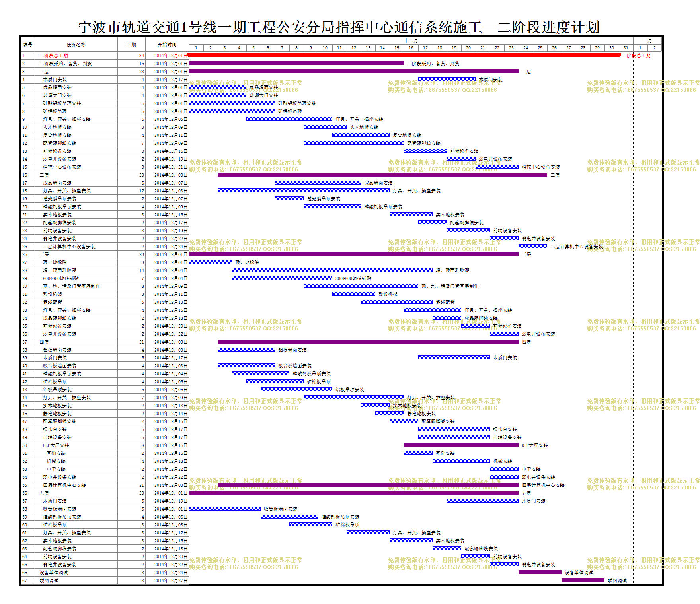Click the purple 四层计算机中心安装 Gantt bar
This screenshot has height=604, width=700.
(368, 485)
